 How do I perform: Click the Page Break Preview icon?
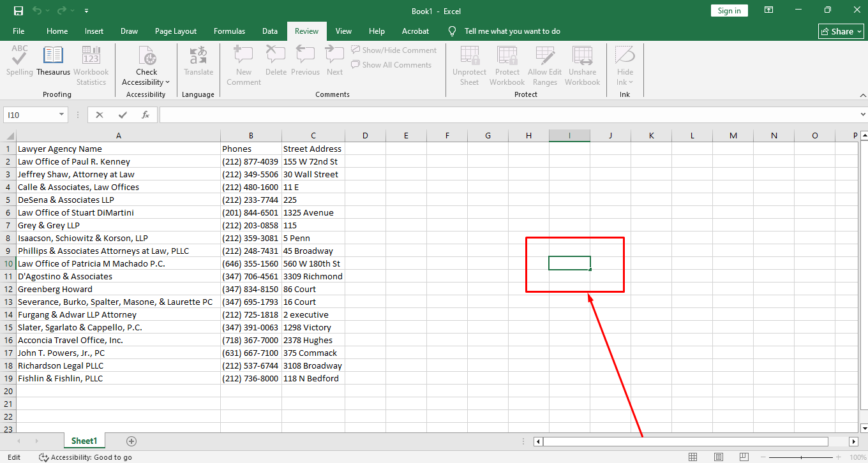745,457
